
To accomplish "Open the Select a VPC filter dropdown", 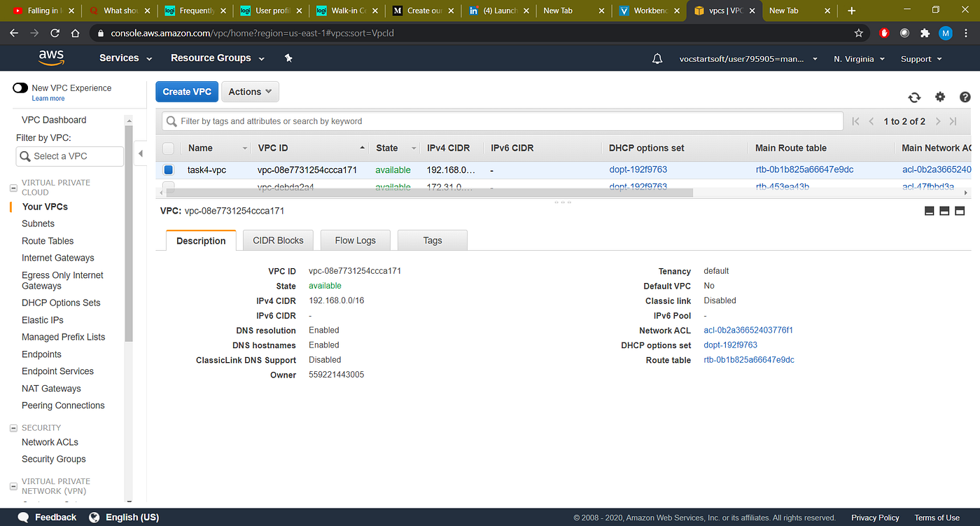I will pos(69,155).
